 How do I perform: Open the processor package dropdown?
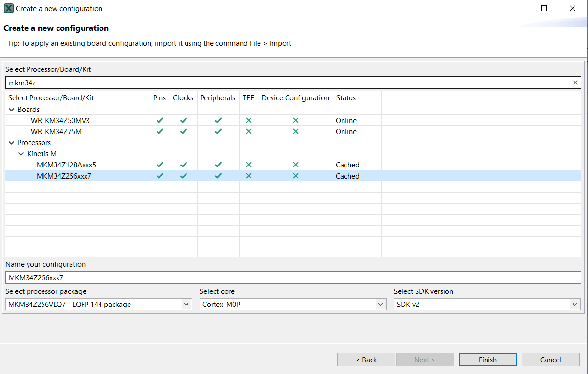pos(186,305)
